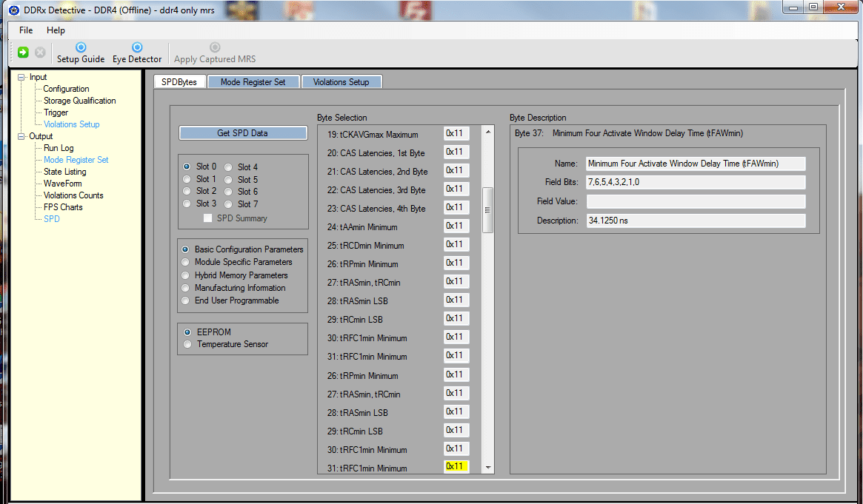Click the byte list scroll down arrow
The width and height of the screenshot is (863, 504).
click(487, 468)
